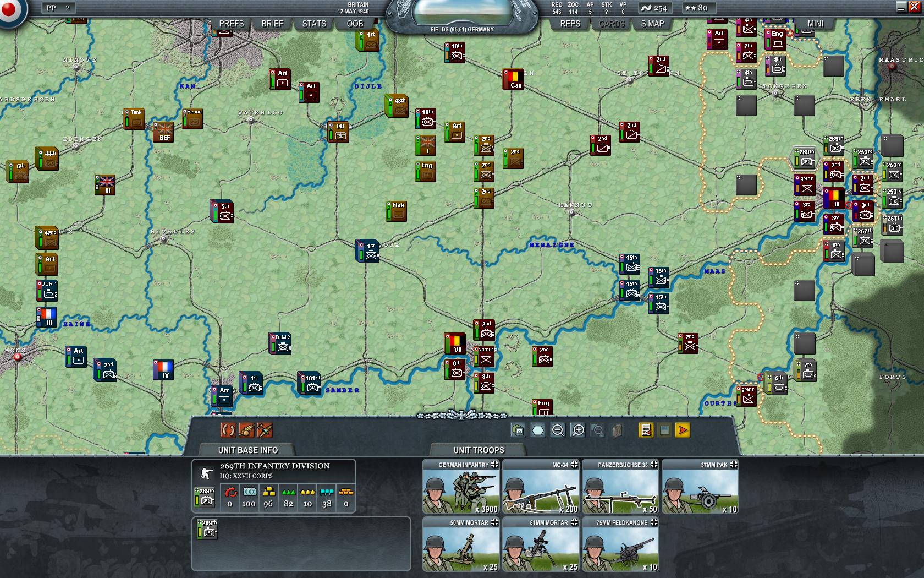This screenshot has width=924, height=578.
Task: Select the I/B headquarters counter
Action: pos(338,132)
